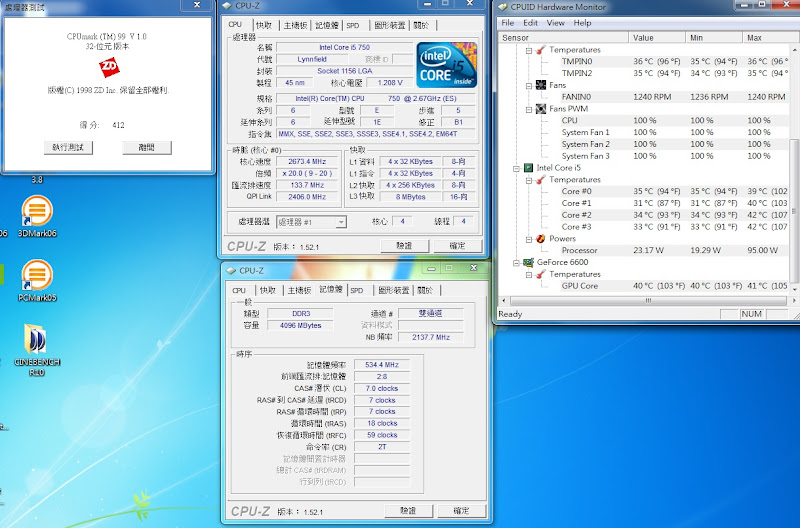Open the Help menu in Hardware Monitor

click(582, 23)
